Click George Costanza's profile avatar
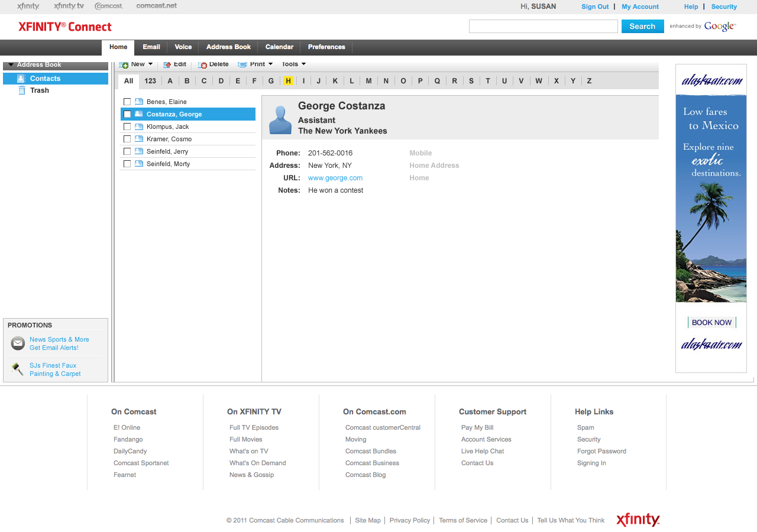 (280, 120)
